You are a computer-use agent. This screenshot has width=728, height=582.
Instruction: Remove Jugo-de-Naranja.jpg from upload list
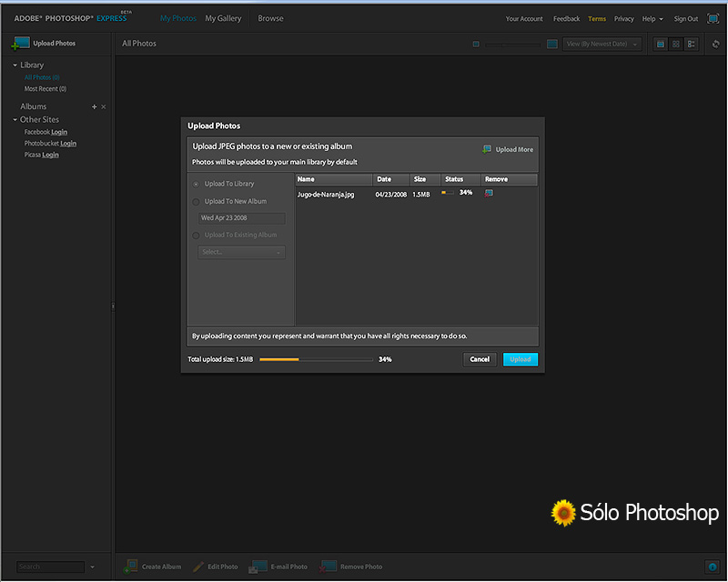[489, 194]
